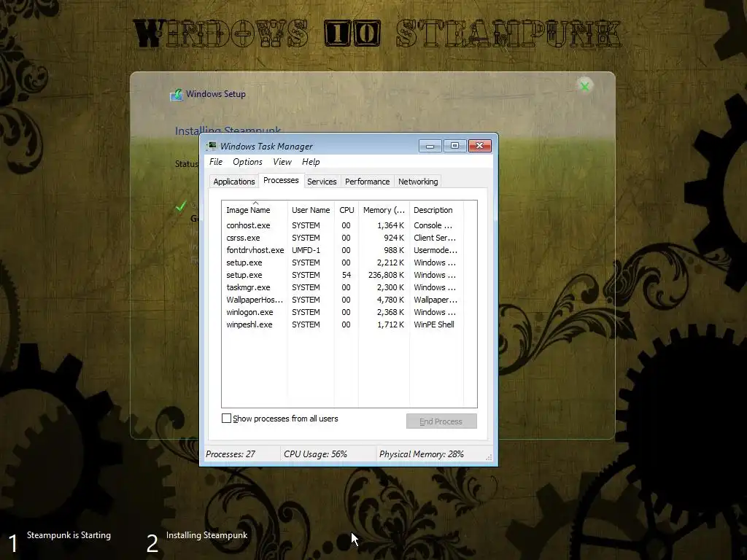This screenshot has width=747, height=560.
Task: Select setup.exe using 236,808 K memory
Action: click(x=343, y=275)
